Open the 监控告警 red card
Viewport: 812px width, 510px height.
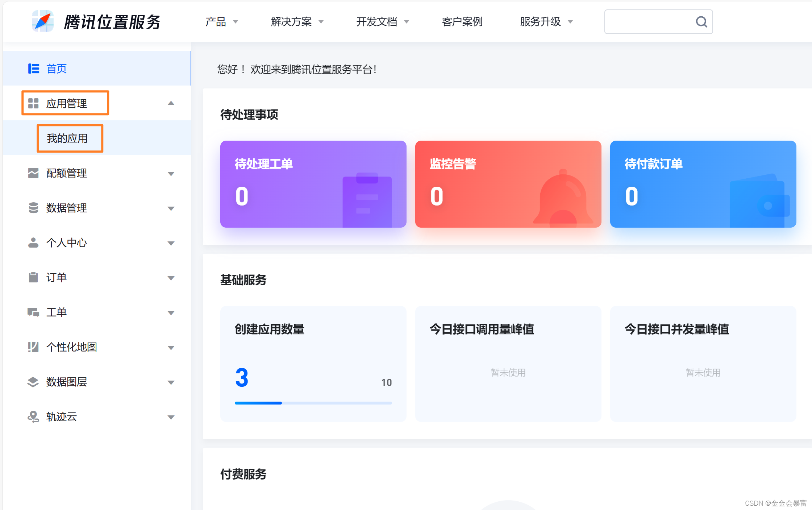tap(508, 184)
